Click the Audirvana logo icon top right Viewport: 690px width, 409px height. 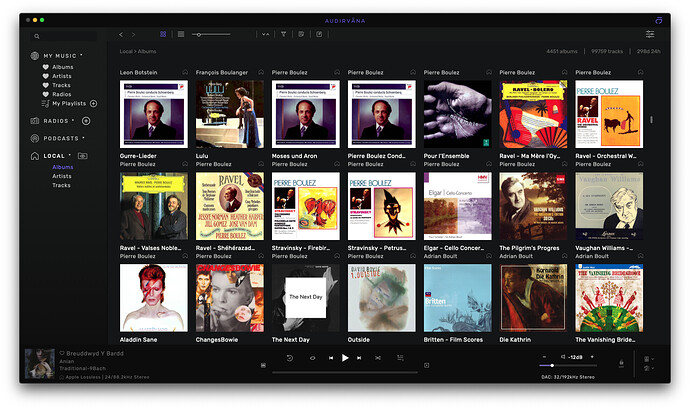coord(659,20)
